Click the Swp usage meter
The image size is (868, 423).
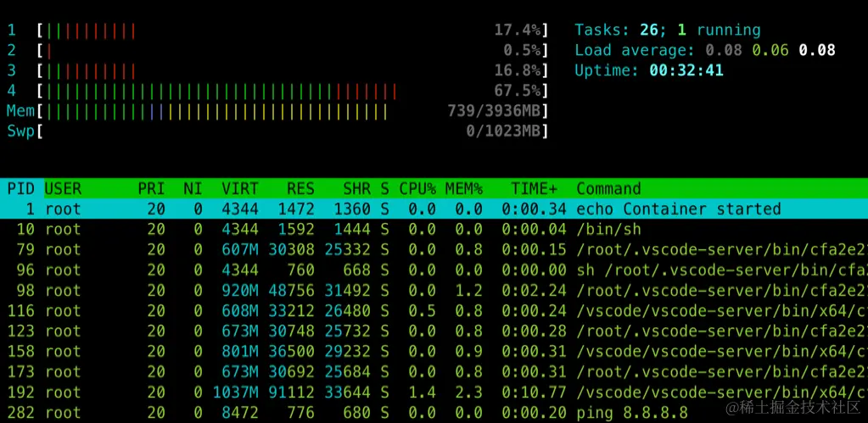coord(294,131)
